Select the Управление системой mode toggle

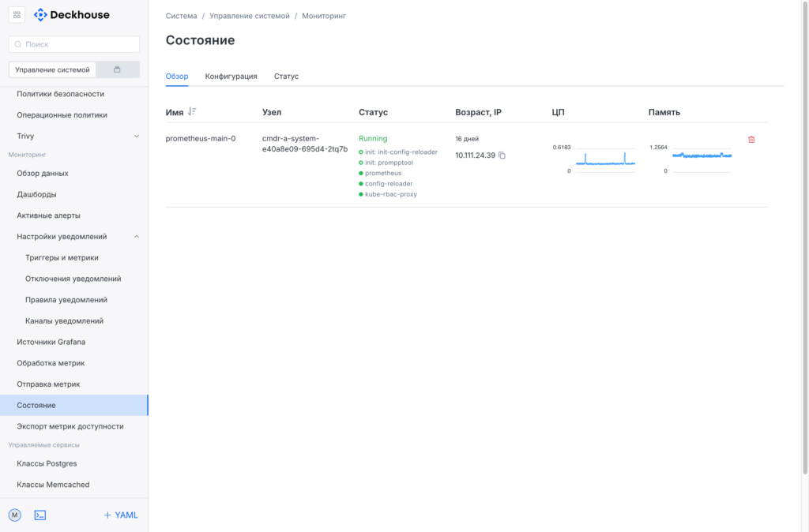point(52,69)
